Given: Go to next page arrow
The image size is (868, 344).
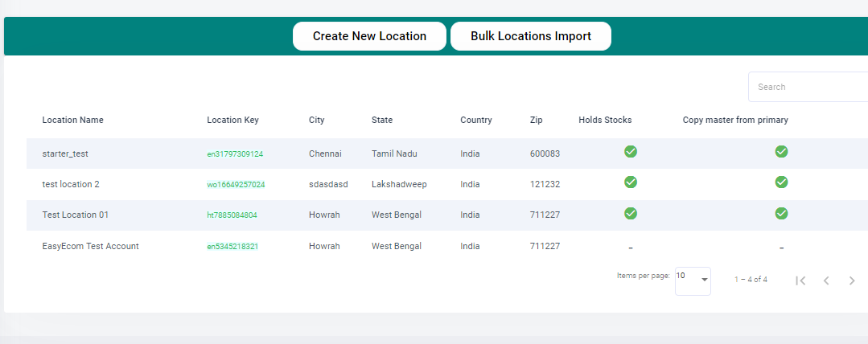Looking at the screenshot, I should 852,281.
